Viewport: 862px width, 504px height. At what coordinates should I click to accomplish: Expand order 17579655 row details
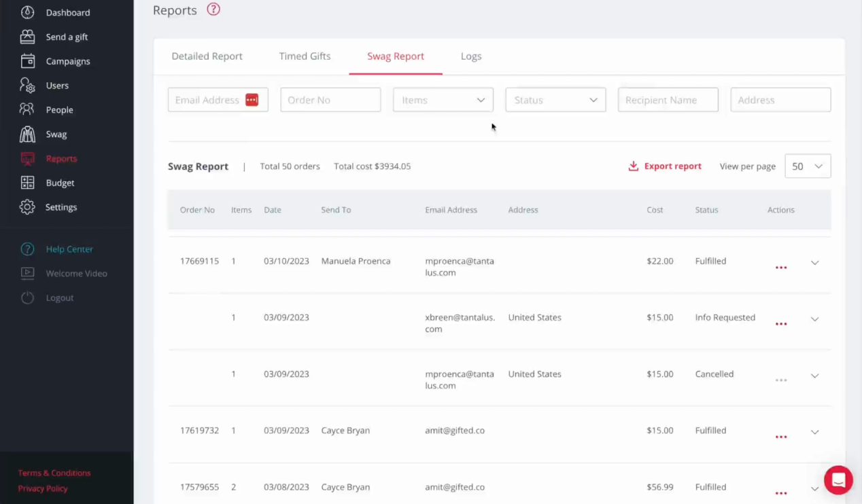tap(814, 488)
